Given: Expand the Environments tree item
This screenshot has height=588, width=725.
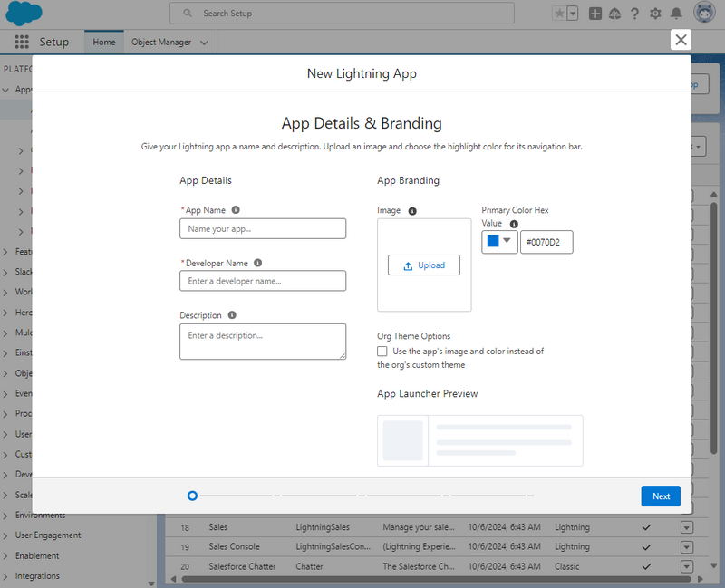Looking at the screenshot, I should (x=5, y=516).
